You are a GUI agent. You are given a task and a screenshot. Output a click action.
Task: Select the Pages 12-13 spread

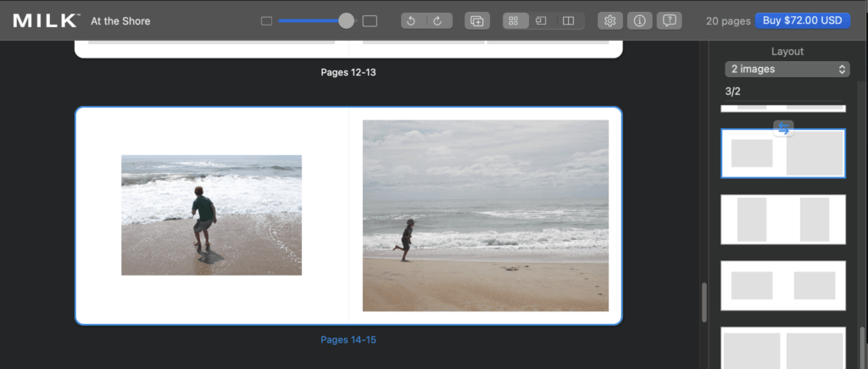coord(348,48)
